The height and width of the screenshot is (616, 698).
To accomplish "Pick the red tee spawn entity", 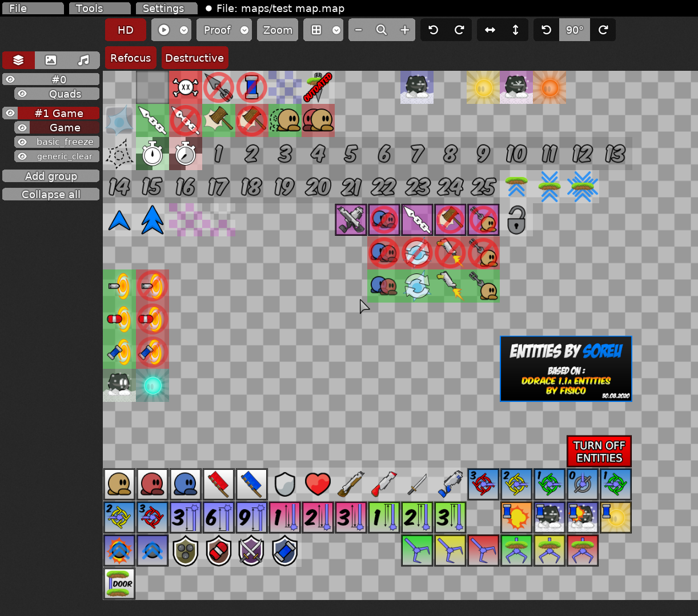I will click(x=153, y=484).
